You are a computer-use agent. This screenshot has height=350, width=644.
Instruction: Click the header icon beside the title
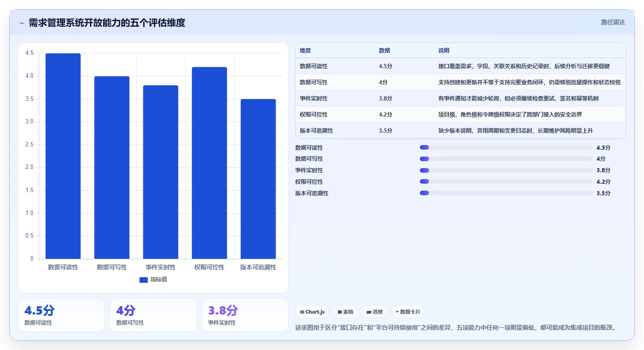(22, 23)
